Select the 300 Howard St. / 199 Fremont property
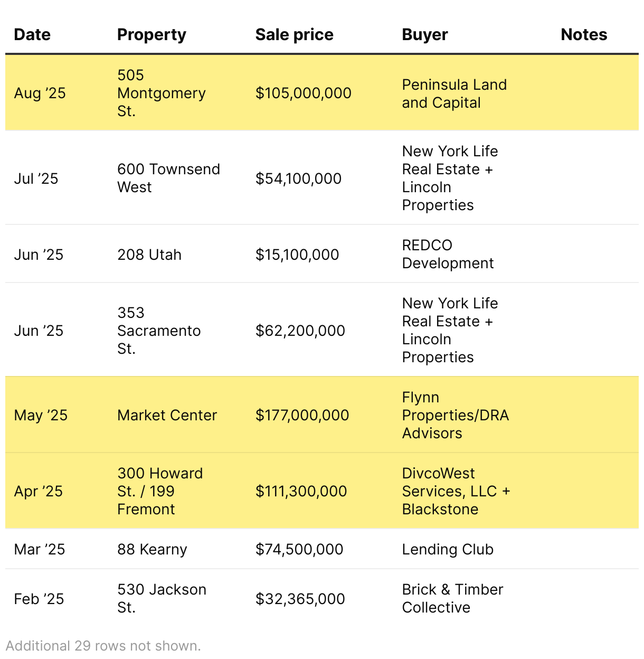The height and width of the screenshot is (659, 644). [160, 491]
